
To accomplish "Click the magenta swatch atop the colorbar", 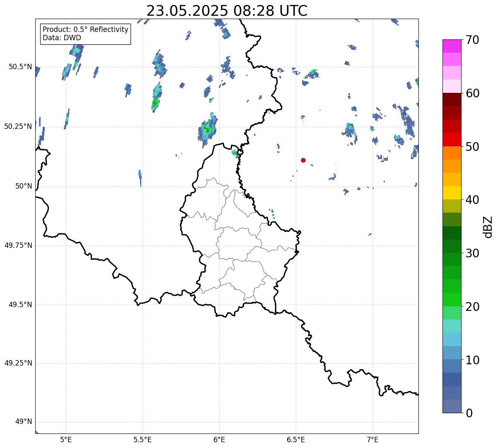I will 452,46.
